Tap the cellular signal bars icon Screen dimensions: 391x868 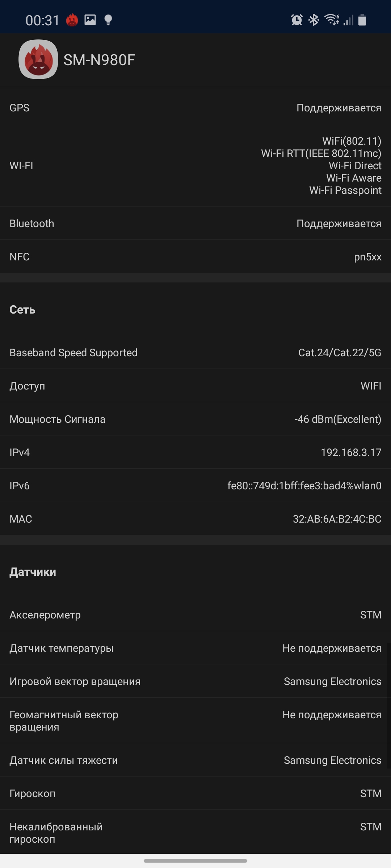[x=348, y=20]
